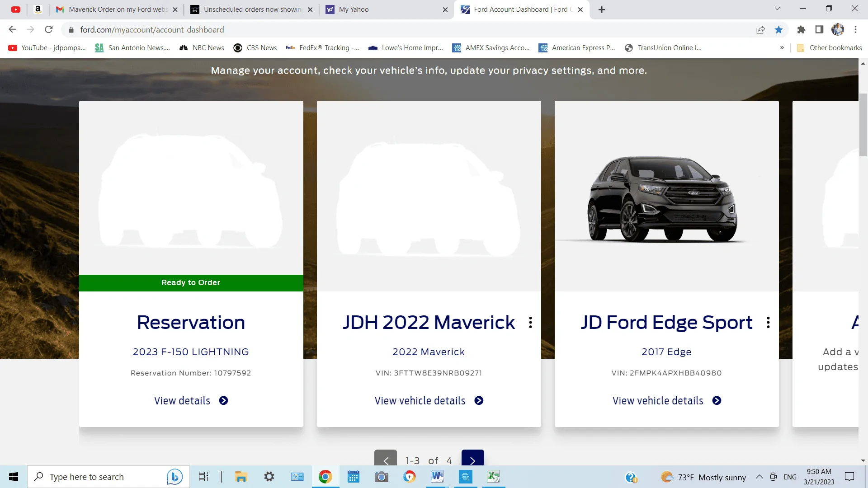Open NBC News bookmark
The width and height of the screenshot is (868, 488).
[x=202, y=48]
